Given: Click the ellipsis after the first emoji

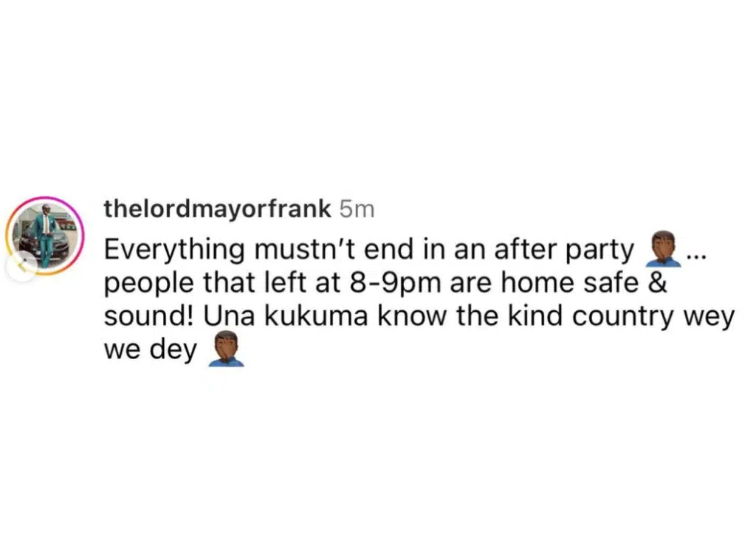Looking at the screenshot, I should [696, 253].
